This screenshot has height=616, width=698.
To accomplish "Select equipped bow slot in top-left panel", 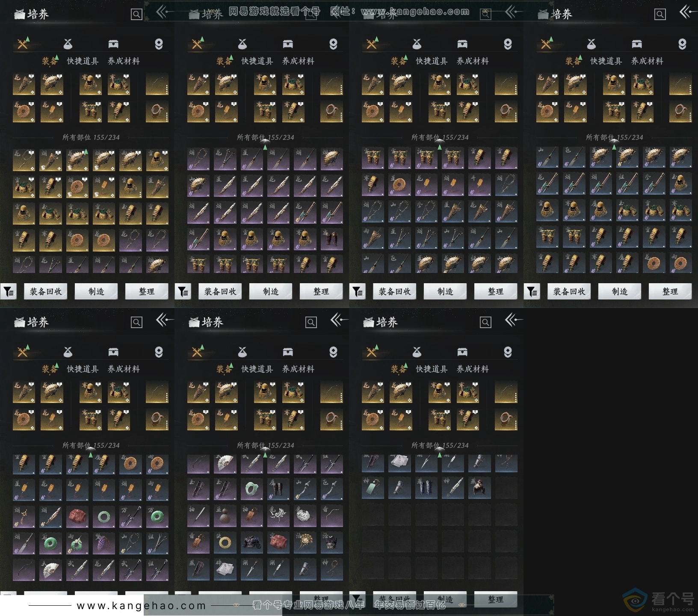I will (157, 84).
